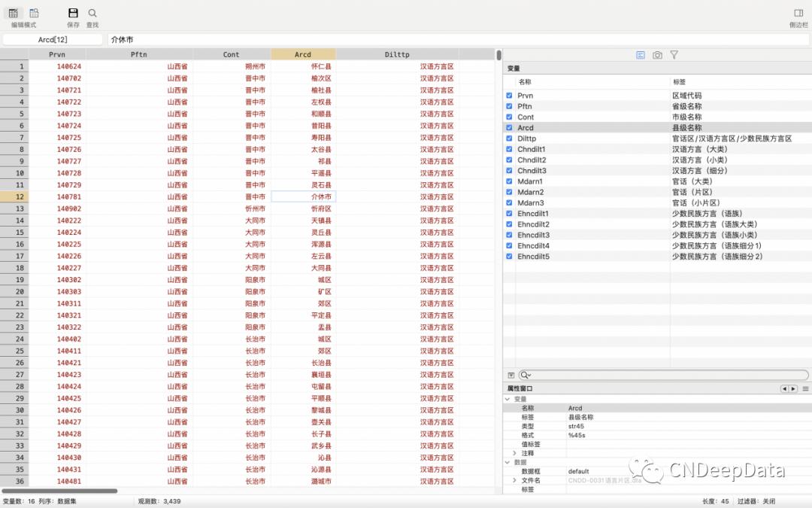Expand the 注释 row in properties
Screen dimensions: 812x508
[x=515, y=453]
